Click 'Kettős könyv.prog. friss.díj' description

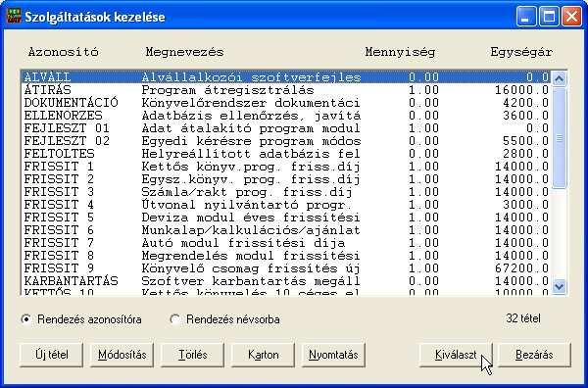click(x=251, y=167)
